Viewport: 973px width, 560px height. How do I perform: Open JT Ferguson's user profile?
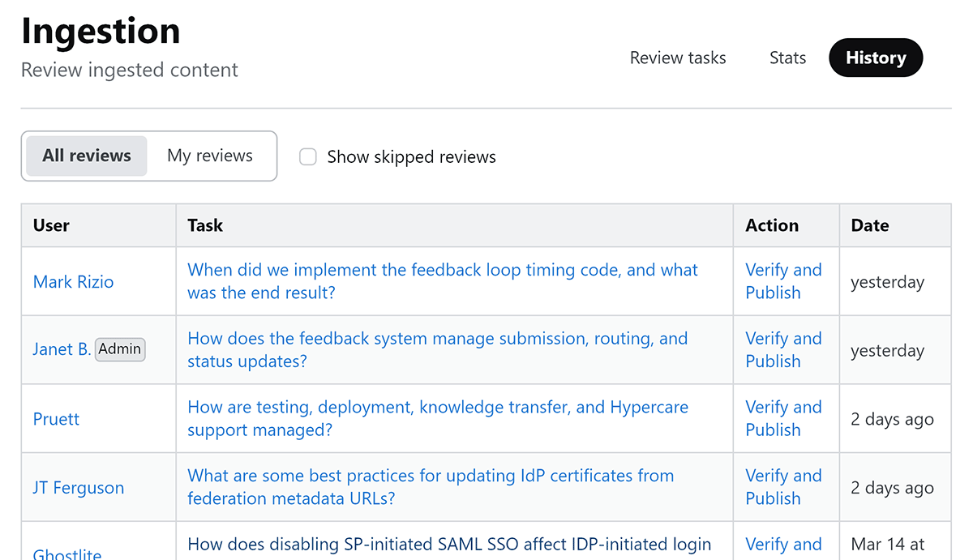click(x=79, y=488)
